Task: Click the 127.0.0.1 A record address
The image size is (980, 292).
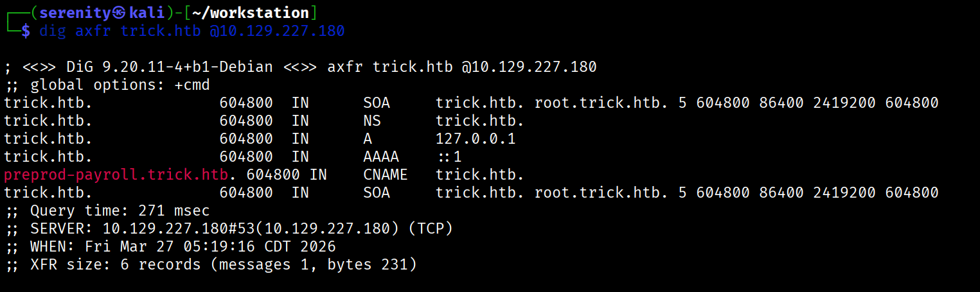Action: [476, 139]
